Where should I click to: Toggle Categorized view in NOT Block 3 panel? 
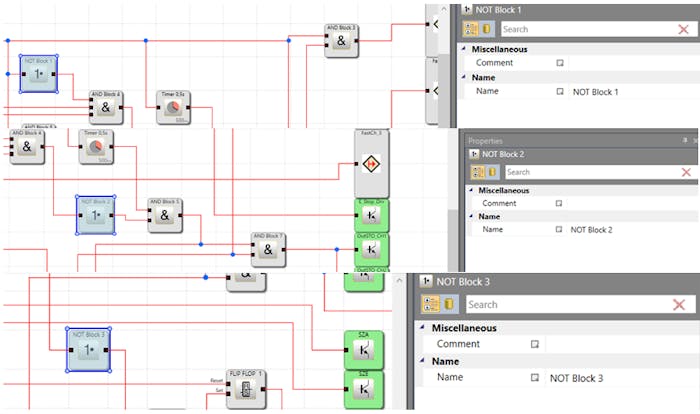(431, 304)
